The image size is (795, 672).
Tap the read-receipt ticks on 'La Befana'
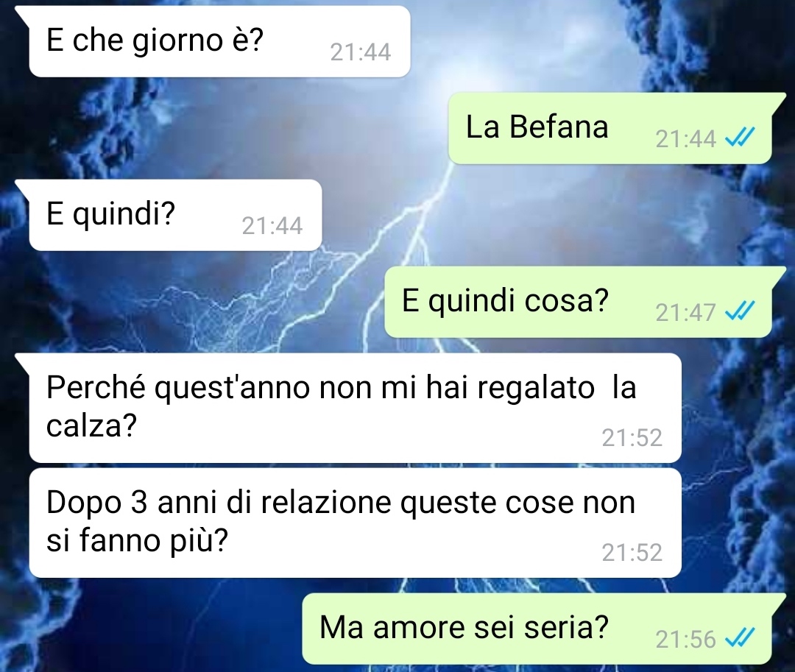tap(740, 138)
